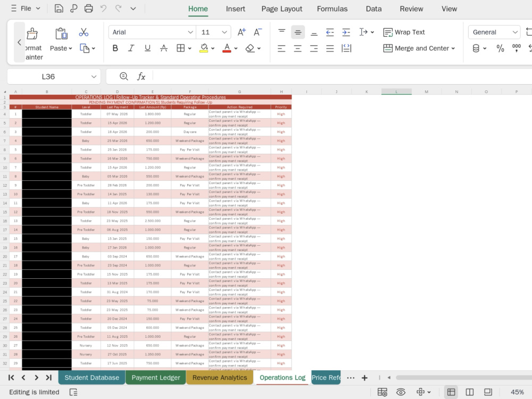Switch to the View tab
This screenshot has width=532, height=399.
pyautogui.click(x=449, y=9)
